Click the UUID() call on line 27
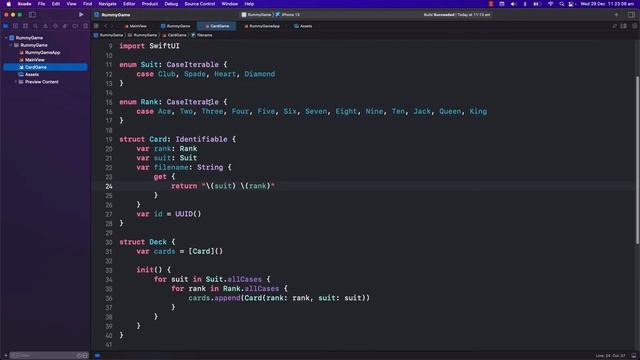 click(x=188, y=214)
